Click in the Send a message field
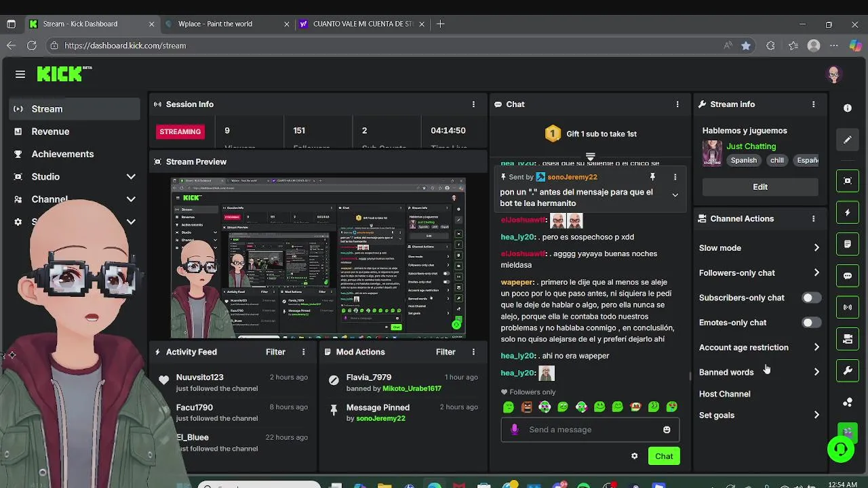The height and width of the screenshot is (488, 868). coord(590,430)
